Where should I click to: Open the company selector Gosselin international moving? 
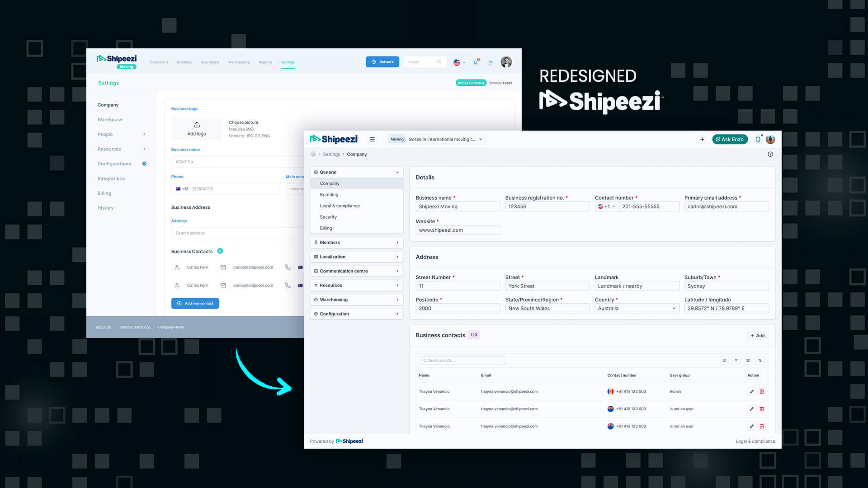point(436,139)
